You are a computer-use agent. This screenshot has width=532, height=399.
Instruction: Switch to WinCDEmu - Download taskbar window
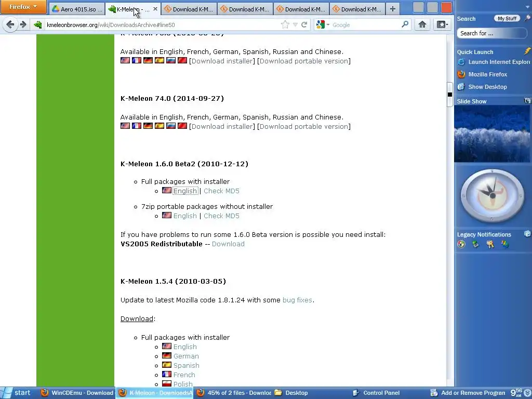(x=77, y=393)
